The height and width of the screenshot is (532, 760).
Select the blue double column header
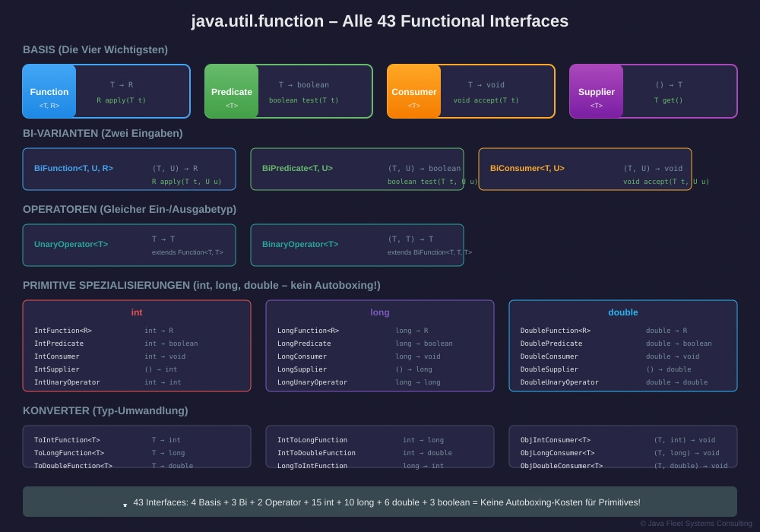point(623,312)
